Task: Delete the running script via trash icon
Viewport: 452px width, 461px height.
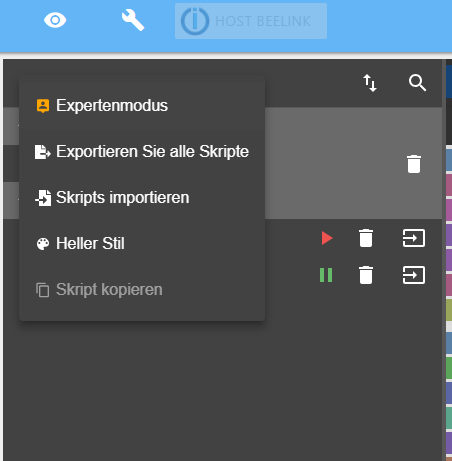Action: (366, 275)
